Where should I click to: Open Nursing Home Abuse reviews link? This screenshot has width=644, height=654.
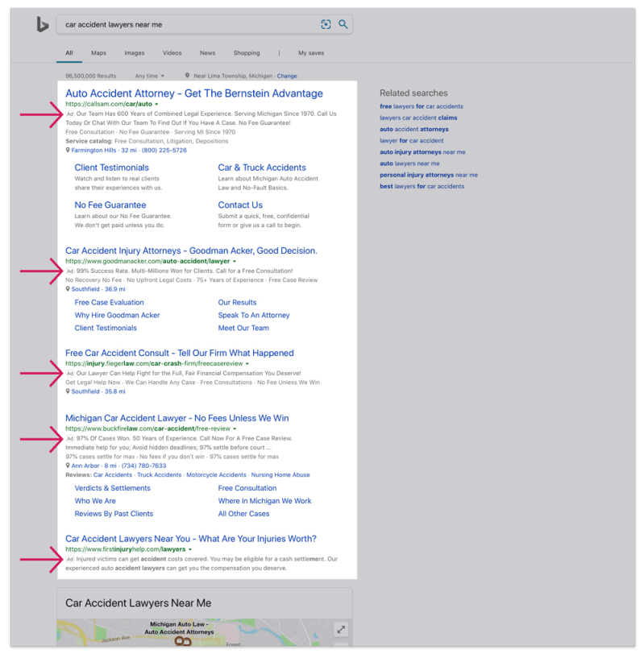coord(280,474)
